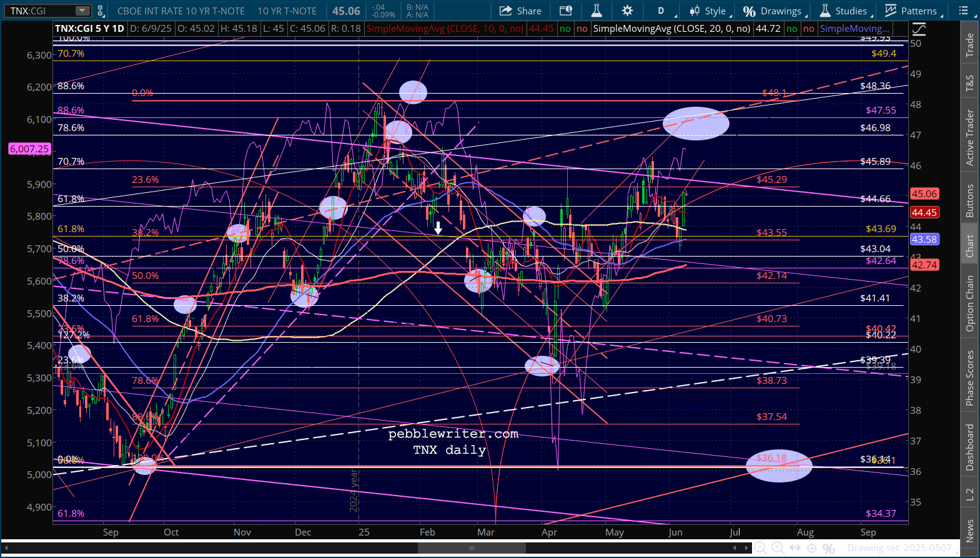
Task: Click the quote details info icon
Action: [566, 11]
